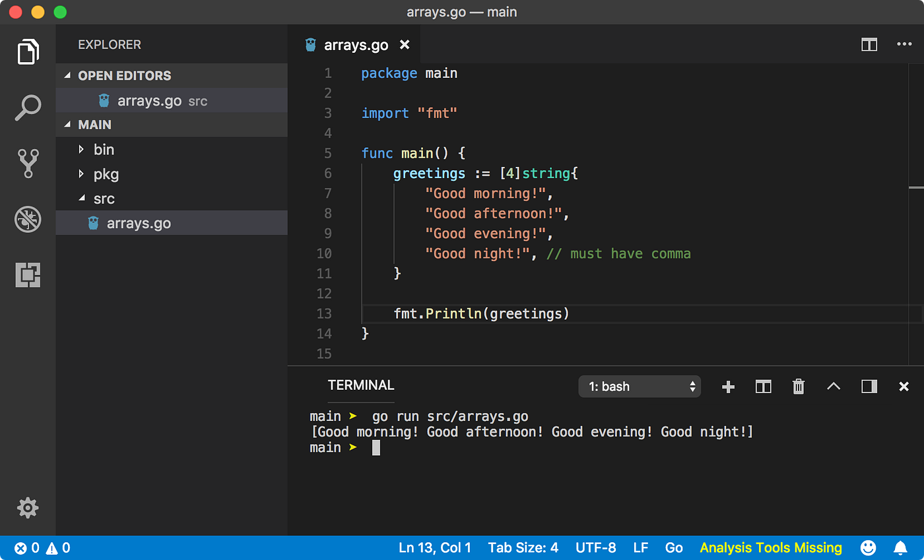Open the 1: bash terminal dropdown
The height and width of the screenshot is (560, 924).
(x=639, y=387)
